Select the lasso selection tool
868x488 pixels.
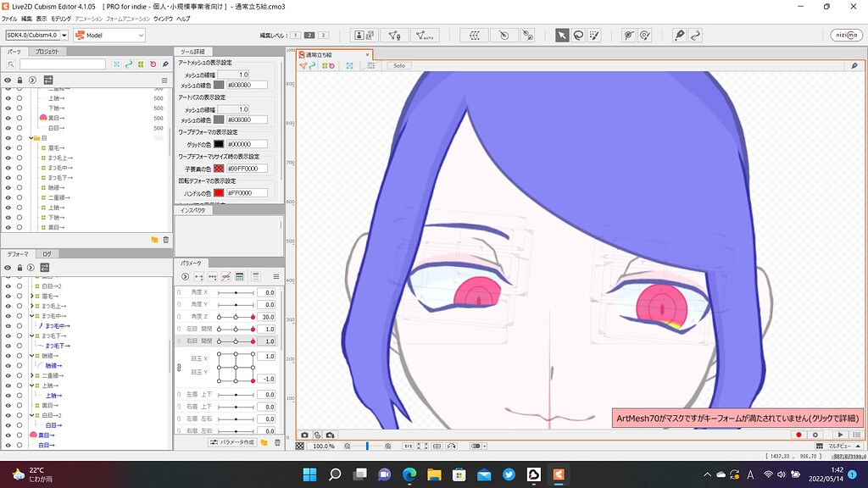[578, 35]
